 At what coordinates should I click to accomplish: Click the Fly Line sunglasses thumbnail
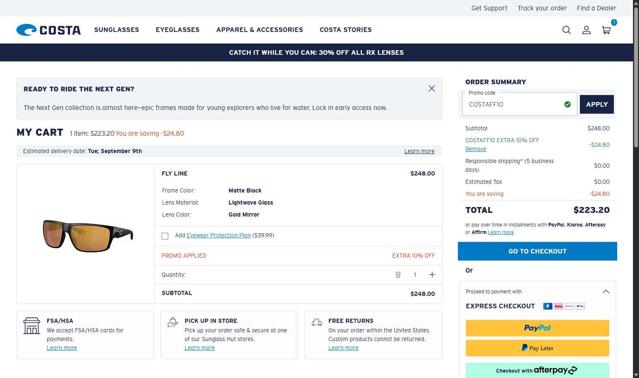pyautogui.click(x=88, y=235)
